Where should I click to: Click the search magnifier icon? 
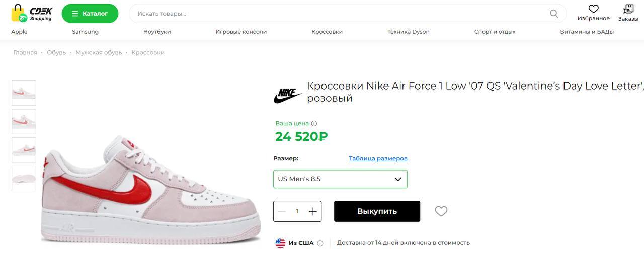tap(554, 14)
